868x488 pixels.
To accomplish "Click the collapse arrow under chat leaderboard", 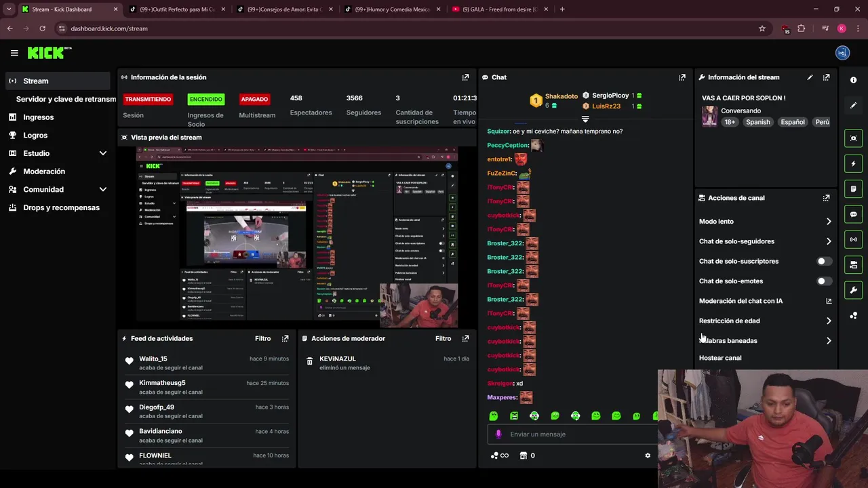I will pos(585,119).
